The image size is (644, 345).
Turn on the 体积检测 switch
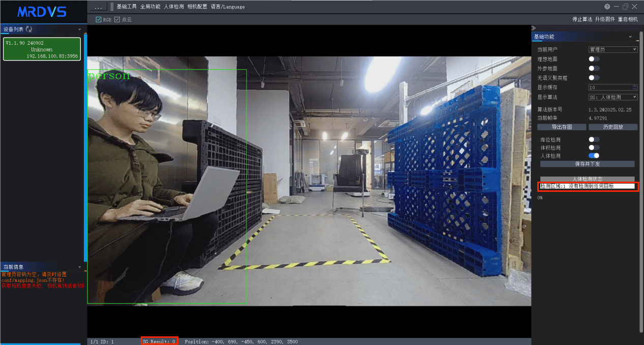point(594,148)
